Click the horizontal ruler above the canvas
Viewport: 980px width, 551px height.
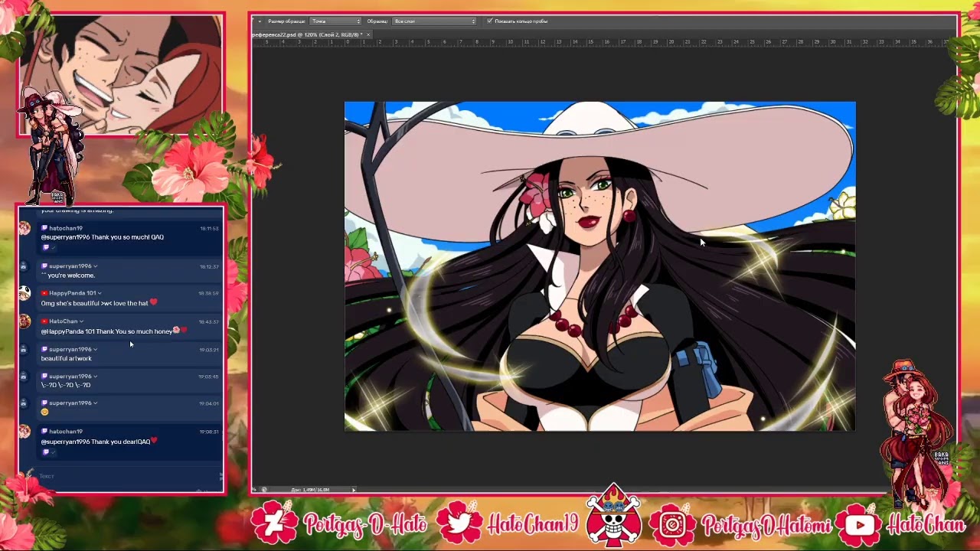pyautogui.click(x=605, y=42)
